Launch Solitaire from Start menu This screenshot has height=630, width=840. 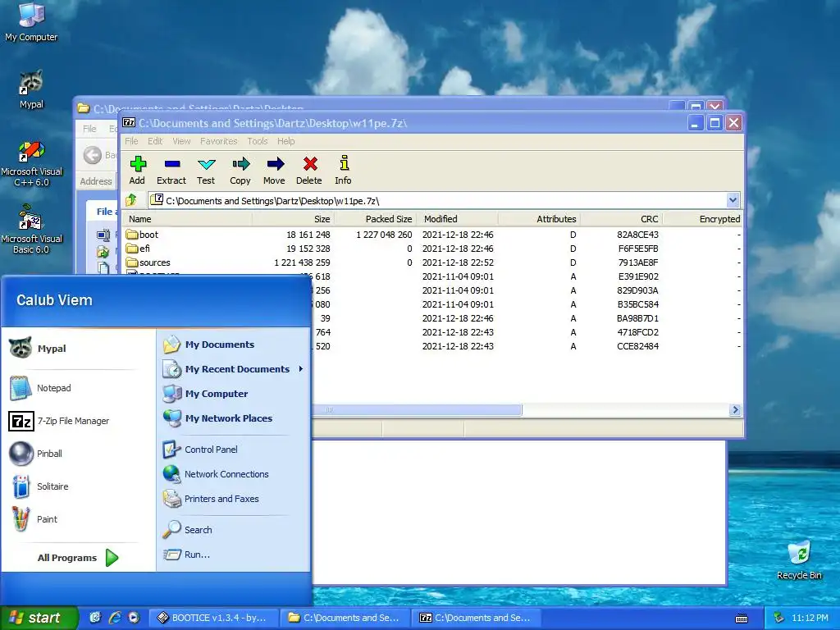click(39, 486)
